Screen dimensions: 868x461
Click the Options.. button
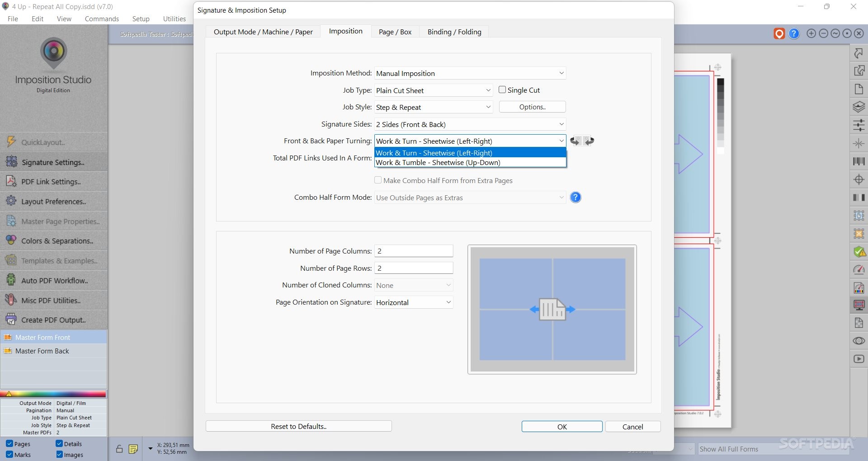tap(532, 107)
